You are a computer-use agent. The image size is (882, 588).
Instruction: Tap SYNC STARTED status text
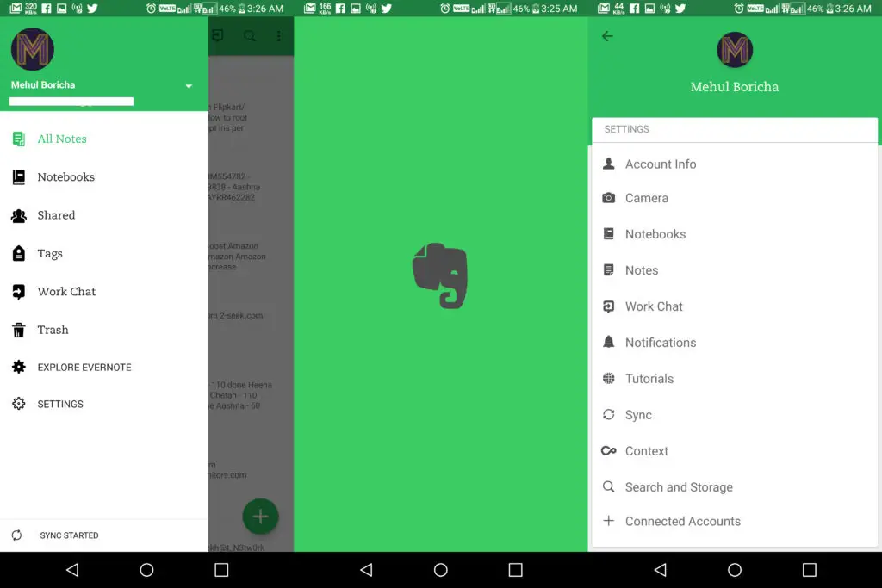point(69,535)
